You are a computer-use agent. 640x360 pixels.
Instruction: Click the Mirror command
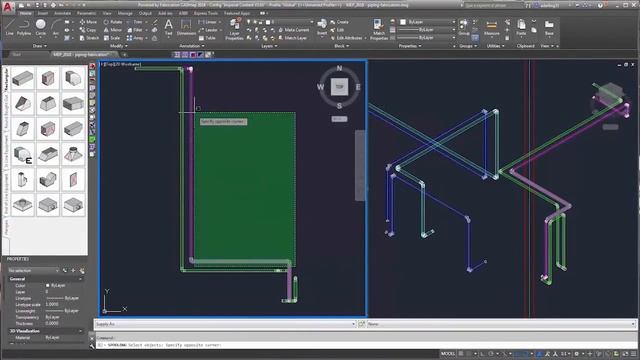(113, 30)
